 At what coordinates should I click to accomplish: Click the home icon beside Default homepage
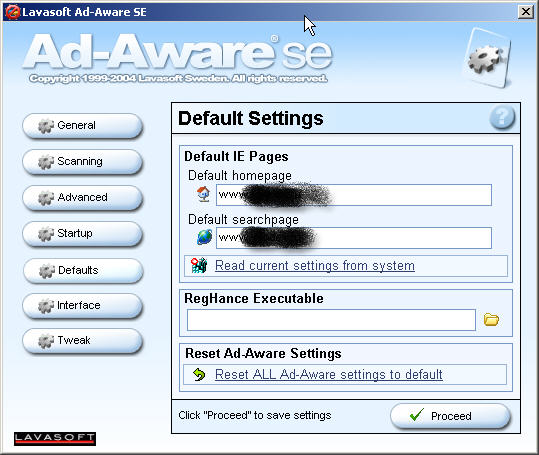tap(204, 194)
